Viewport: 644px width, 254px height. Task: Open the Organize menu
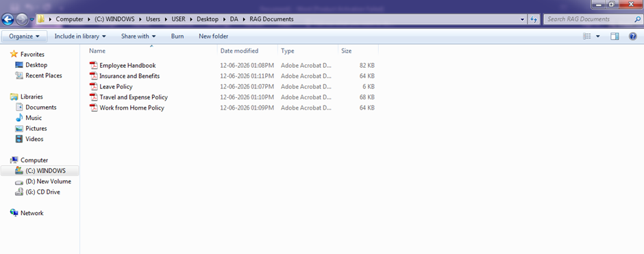pyautogui.click(x=24, y=36)
